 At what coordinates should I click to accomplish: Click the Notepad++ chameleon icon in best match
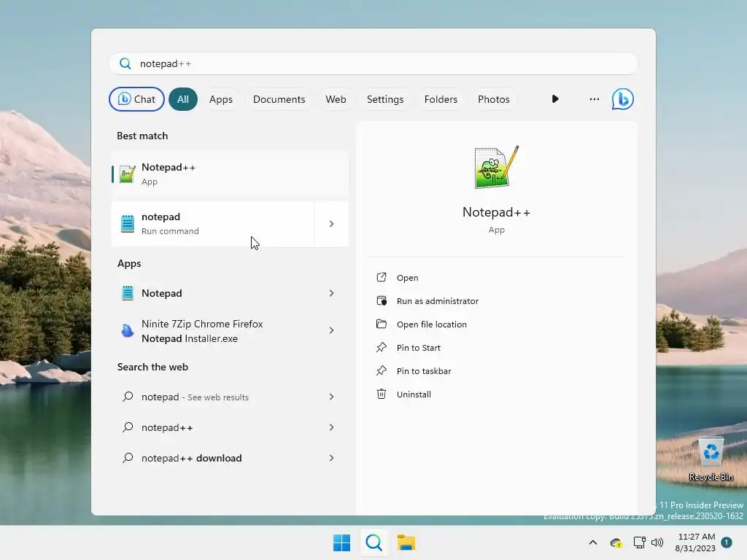click(x=127, y=174)
